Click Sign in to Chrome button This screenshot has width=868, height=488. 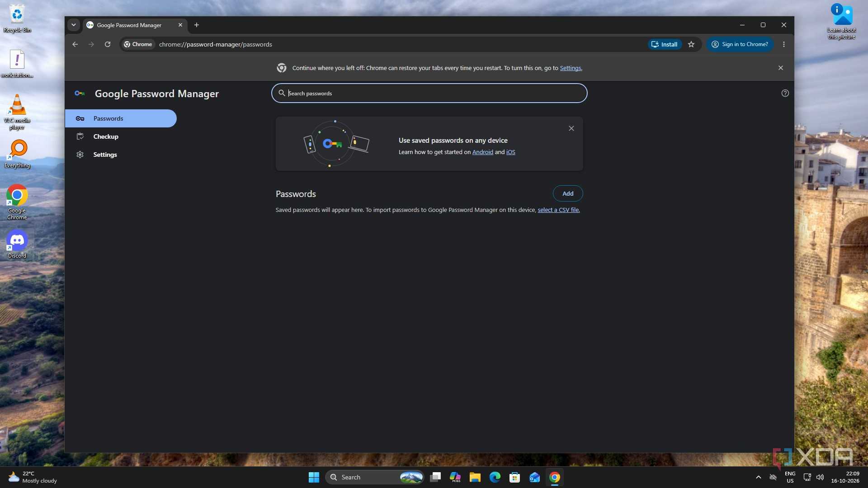[740, 44]
